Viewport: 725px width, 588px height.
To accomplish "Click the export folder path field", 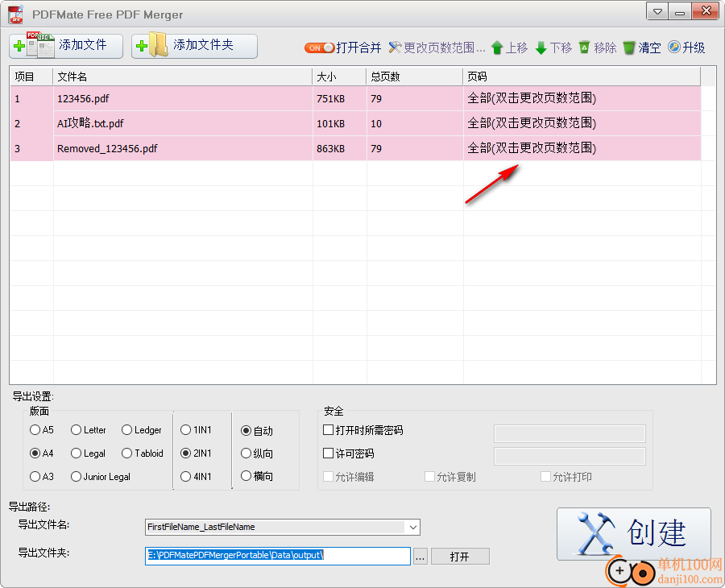I will pos(277,556).
